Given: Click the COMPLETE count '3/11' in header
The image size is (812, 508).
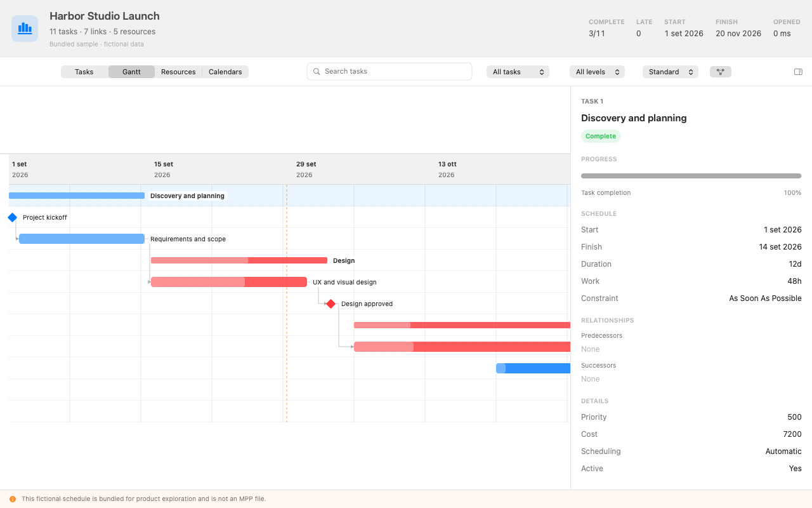Looking at the screenshot, I should (x=597, y=34).
